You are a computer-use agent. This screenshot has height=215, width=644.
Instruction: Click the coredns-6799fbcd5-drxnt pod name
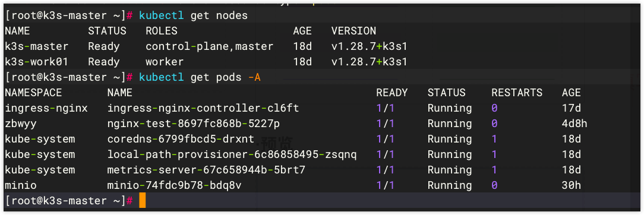(181, 139)
